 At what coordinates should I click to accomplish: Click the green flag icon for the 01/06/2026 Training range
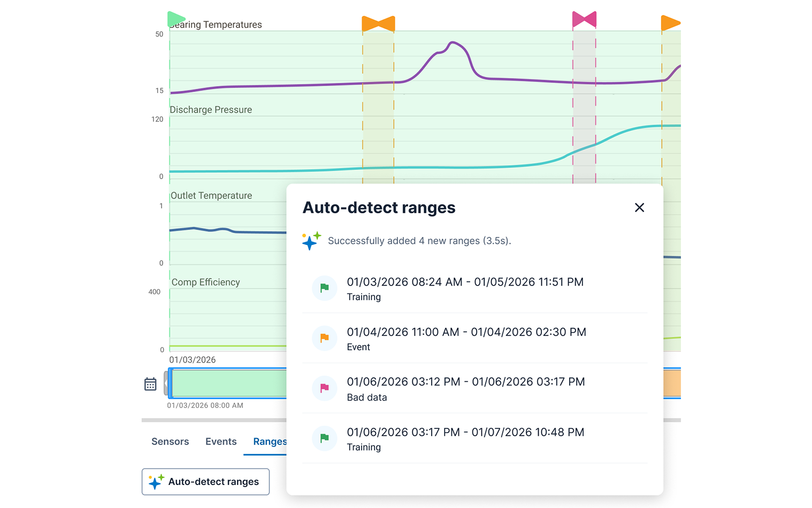(324, 438)
